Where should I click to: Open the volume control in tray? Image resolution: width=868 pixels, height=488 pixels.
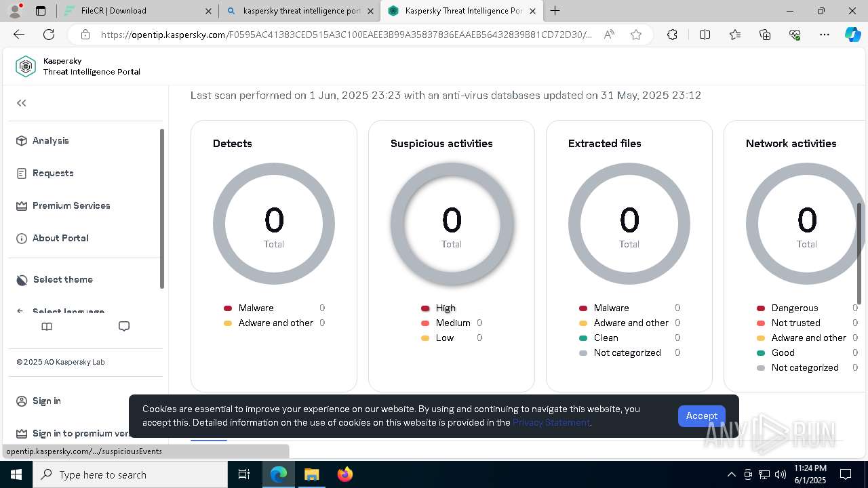pyautogui.click(x=781, y=474)
